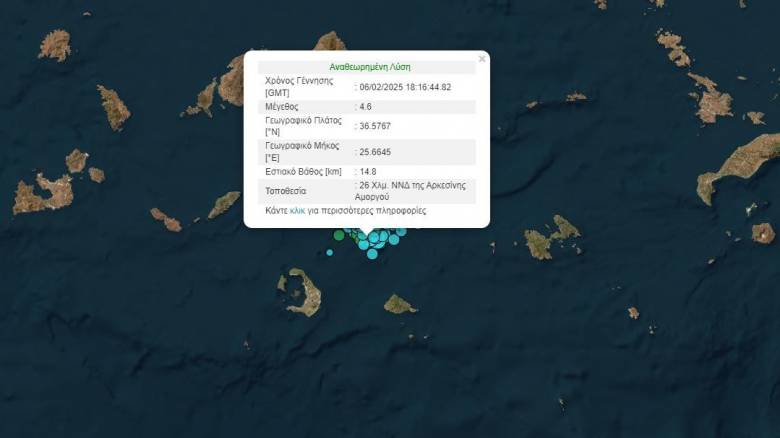The width and height of the screenshot is (780, 438).
Task: Click Milos island on the left side
Action: (42, 192)
